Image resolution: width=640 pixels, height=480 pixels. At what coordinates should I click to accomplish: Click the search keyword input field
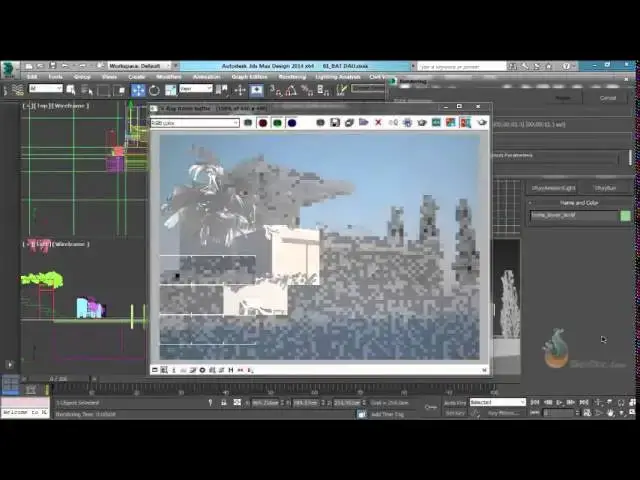461,66
